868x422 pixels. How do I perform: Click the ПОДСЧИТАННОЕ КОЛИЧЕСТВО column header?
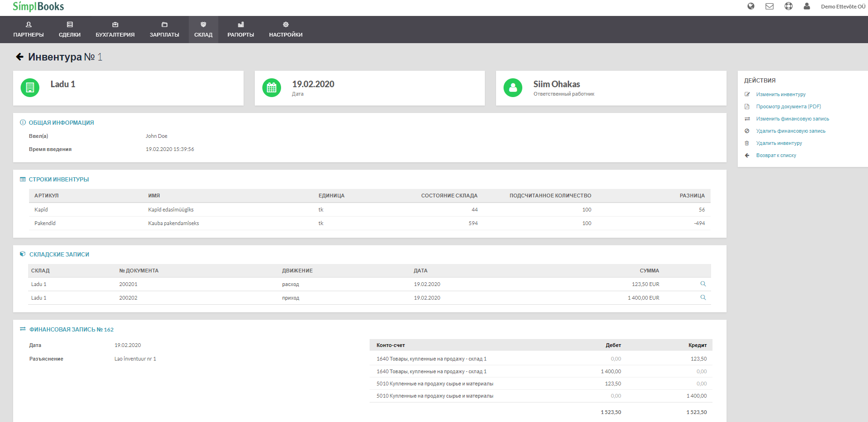550,196
